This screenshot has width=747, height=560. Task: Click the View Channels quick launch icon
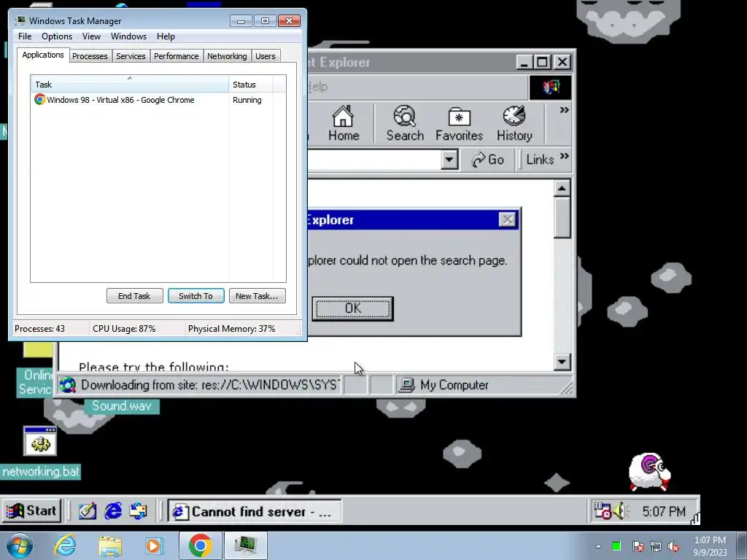(139, 511)
